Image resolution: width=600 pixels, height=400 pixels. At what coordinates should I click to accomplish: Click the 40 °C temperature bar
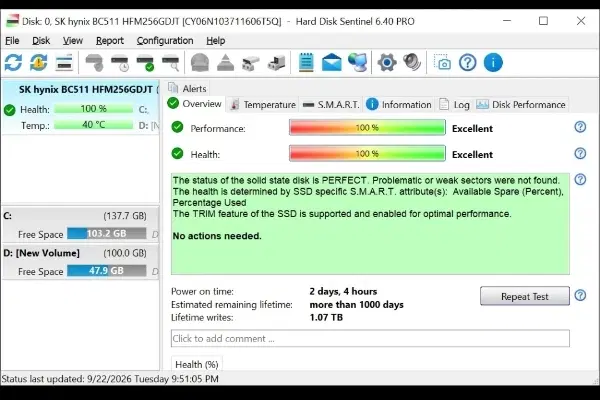93,125
